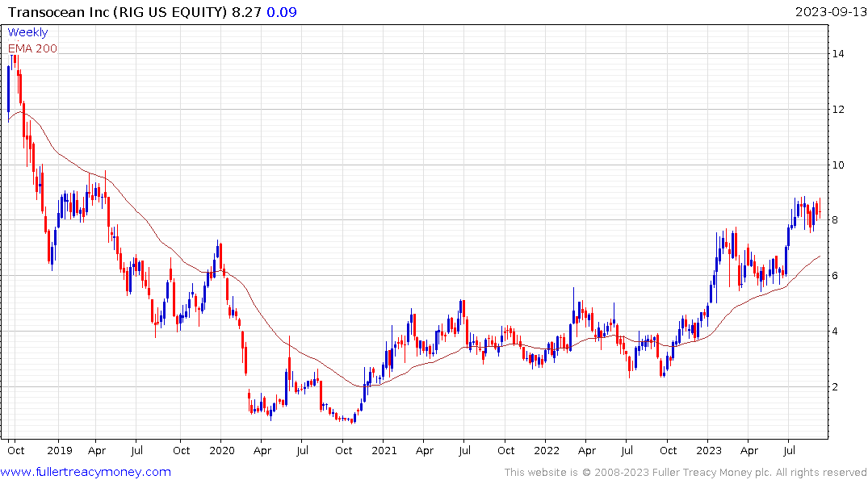Click the chart date 2023-09-13
The width and height of the screenshot is (868, 484).
click(x=830, y=12)
